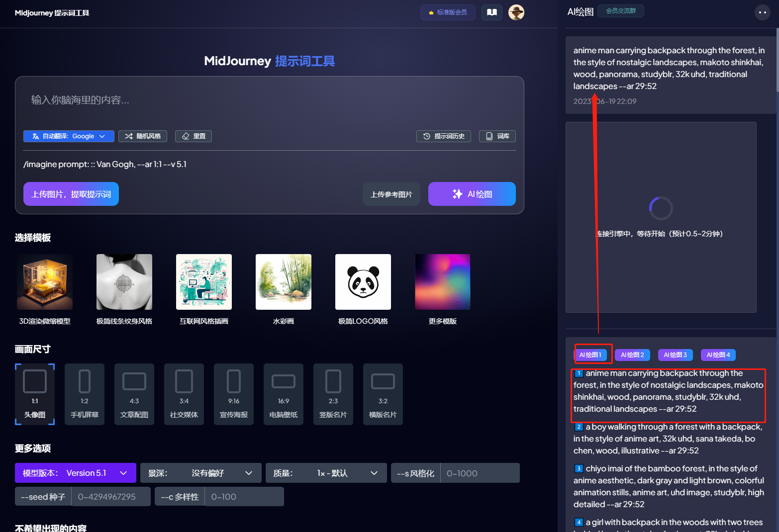The image size is (779, 532).
Task: Click the --c 多样性 0-100 input
Action: point(244,497)
